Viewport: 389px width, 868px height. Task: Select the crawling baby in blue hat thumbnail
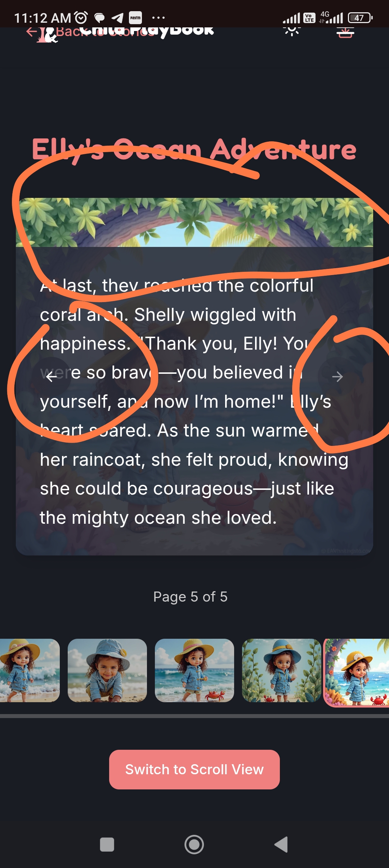[x=107, y=670]
